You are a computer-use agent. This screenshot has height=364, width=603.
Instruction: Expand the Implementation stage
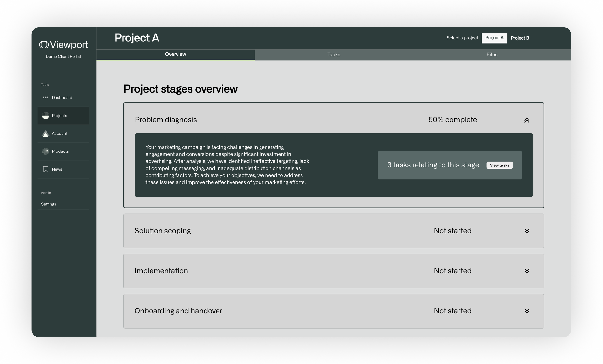(527, 271)
